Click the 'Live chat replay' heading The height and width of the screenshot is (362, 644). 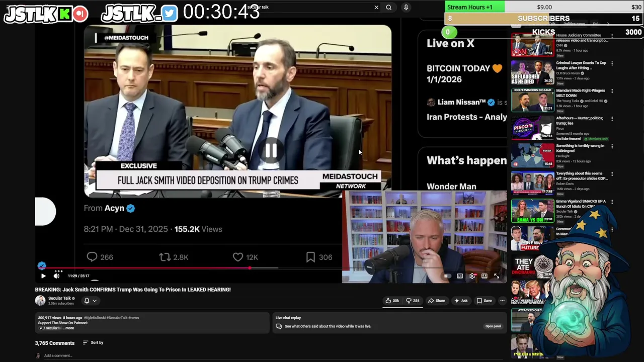pos(288,318)
